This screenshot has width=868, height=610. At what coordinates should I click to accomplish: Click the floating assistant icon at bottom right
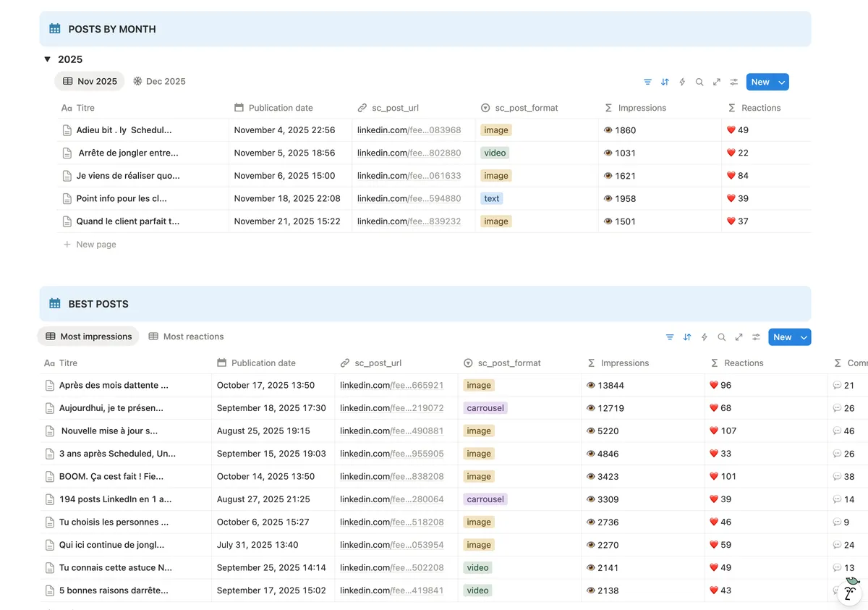pyautogui.click(x=849, y=592)
